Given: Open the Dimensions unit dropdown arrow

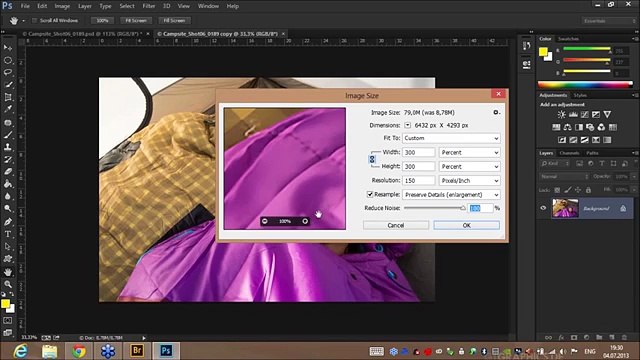Looking at the screenshot, I should coord(407,125).
